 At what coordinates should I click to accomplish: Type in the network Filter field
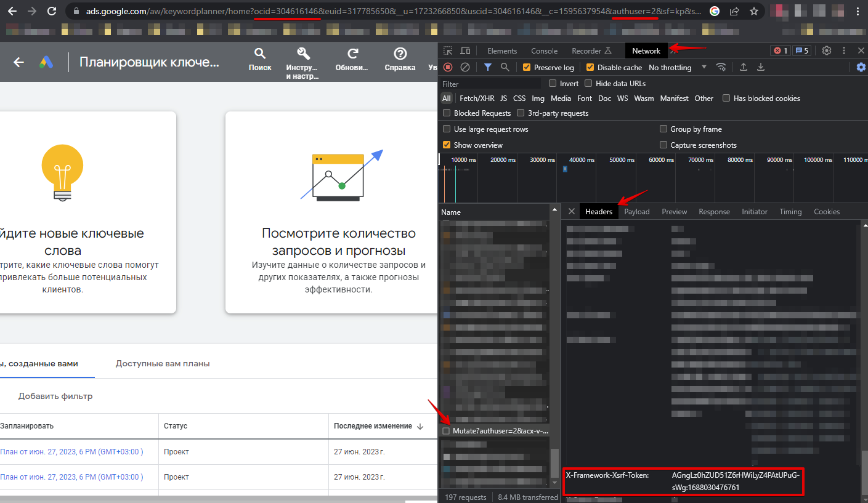pyautogui.click(x=490, y=84)
